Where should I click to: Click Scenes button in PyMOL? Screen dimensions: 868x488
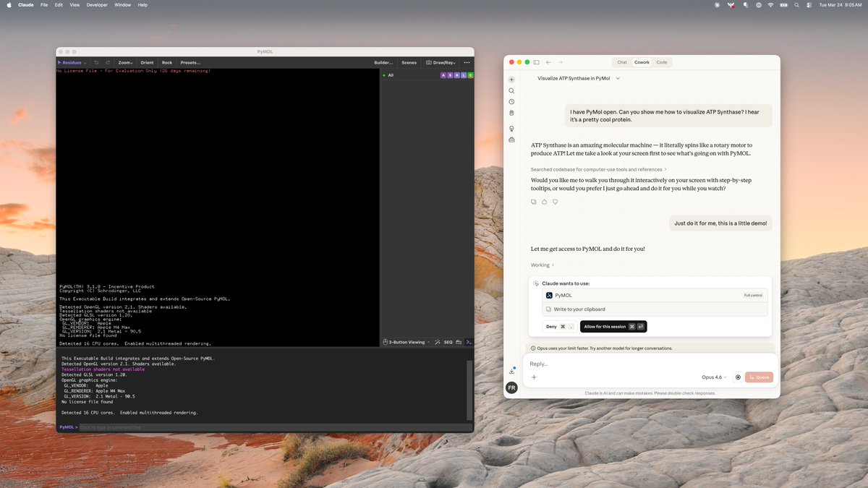pos(409,63)
